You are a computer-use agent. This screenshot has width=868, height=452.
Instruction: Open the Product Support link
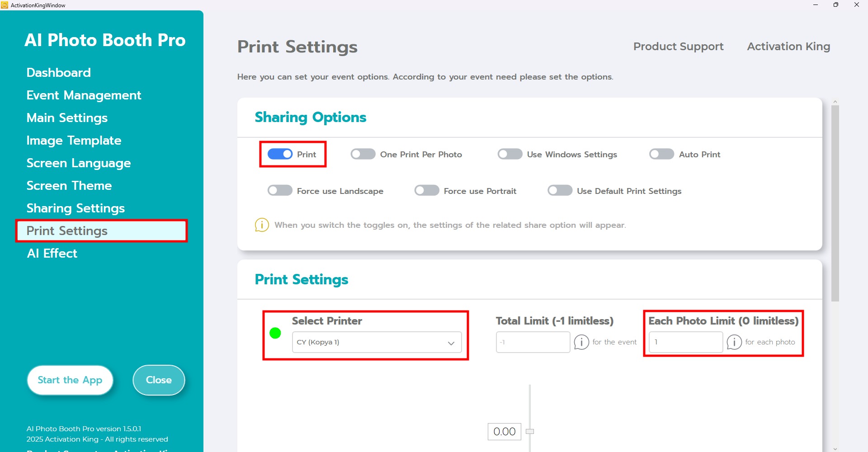point(678,47)
